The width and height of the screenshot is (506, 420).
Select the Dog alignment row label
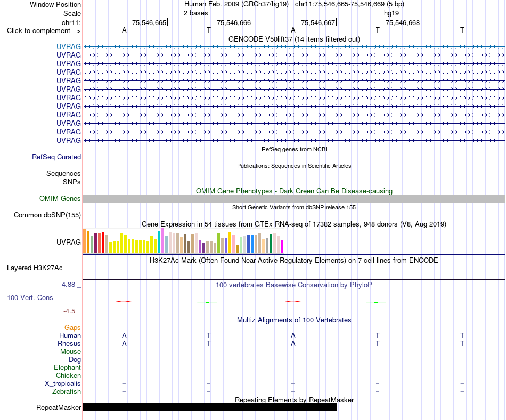75,360
